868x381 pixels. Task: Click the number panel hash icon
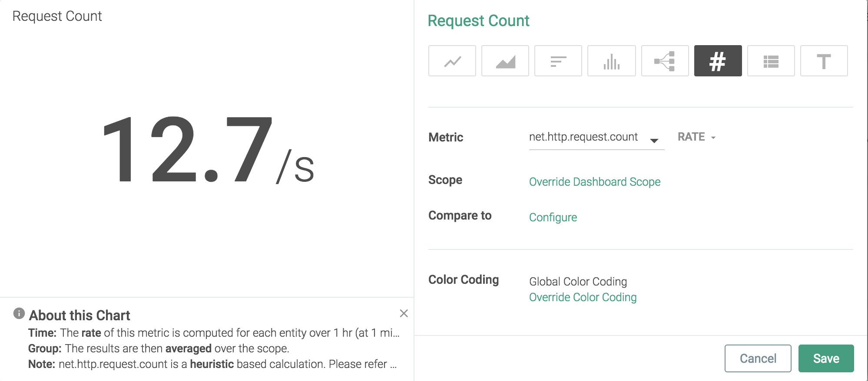pyautogui.click(x=718, y=61)
